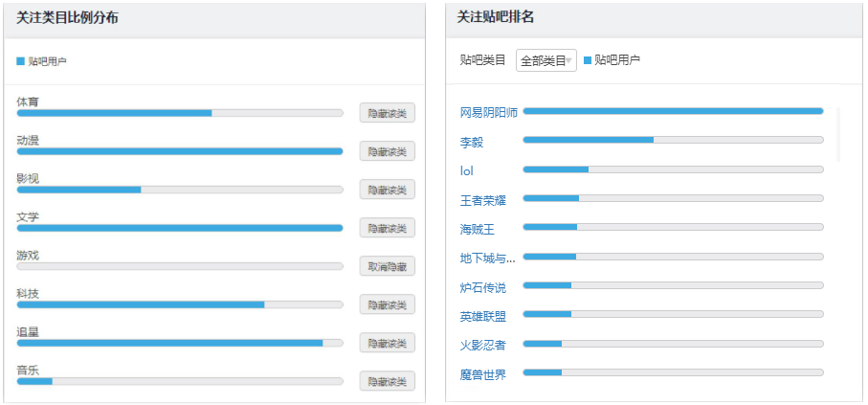This screenshot has height=405, width=868.
Task: Hide the 追星 category
Action: click(x=387, y=343)
